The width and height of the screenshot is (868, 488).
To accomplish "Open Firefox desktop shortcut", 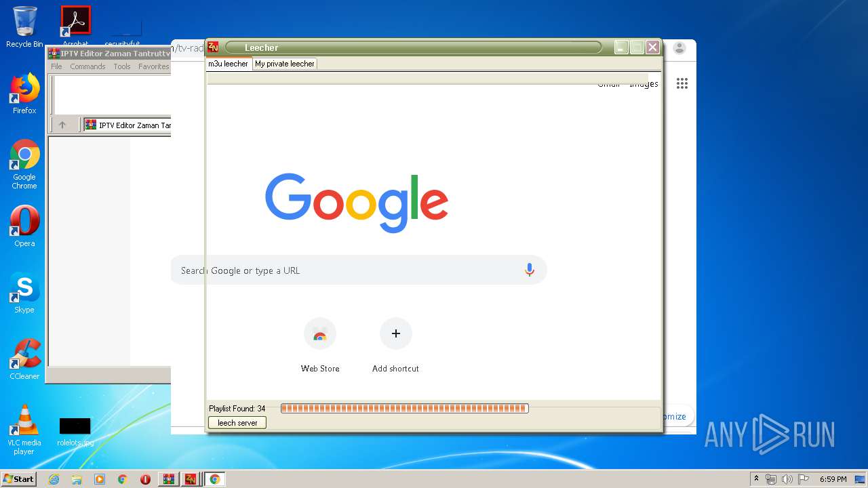I will [24, 94].
